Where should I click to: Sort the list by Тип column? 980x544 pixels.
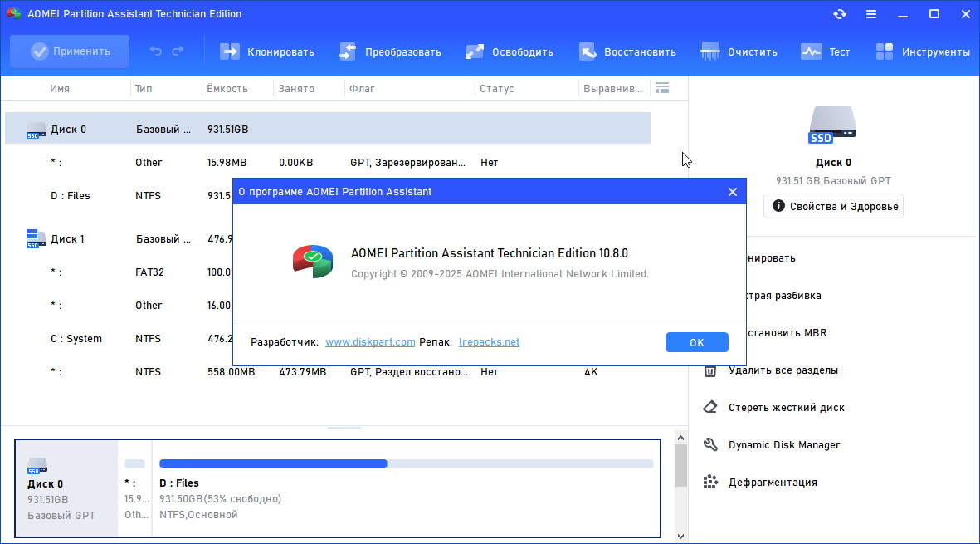[143, 89]
